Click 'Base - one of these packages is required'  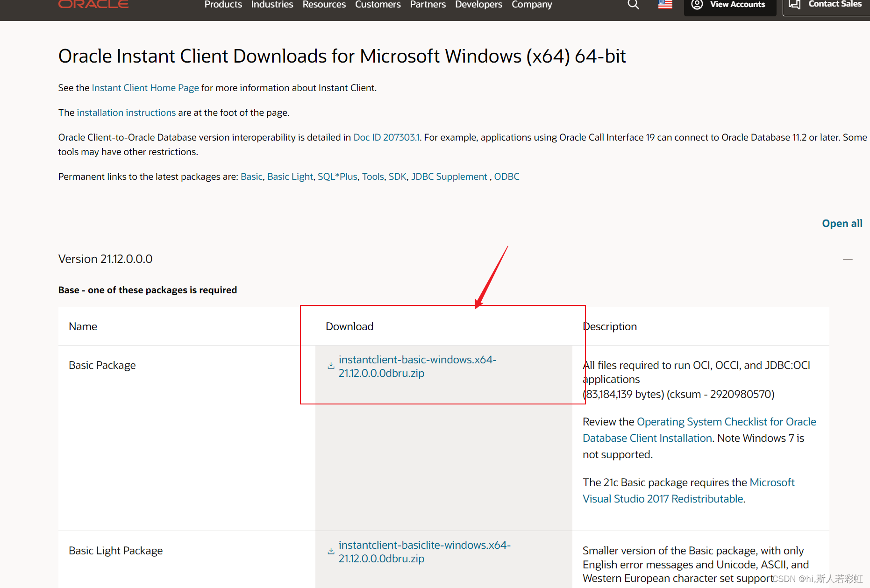[148, 290]
